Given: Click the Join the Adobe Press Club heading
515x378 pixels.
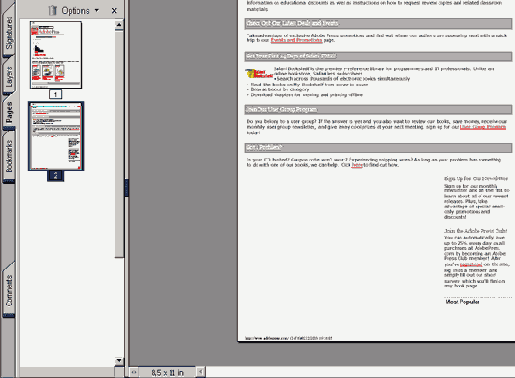Looking at the screenshot, I should [475, 231].
